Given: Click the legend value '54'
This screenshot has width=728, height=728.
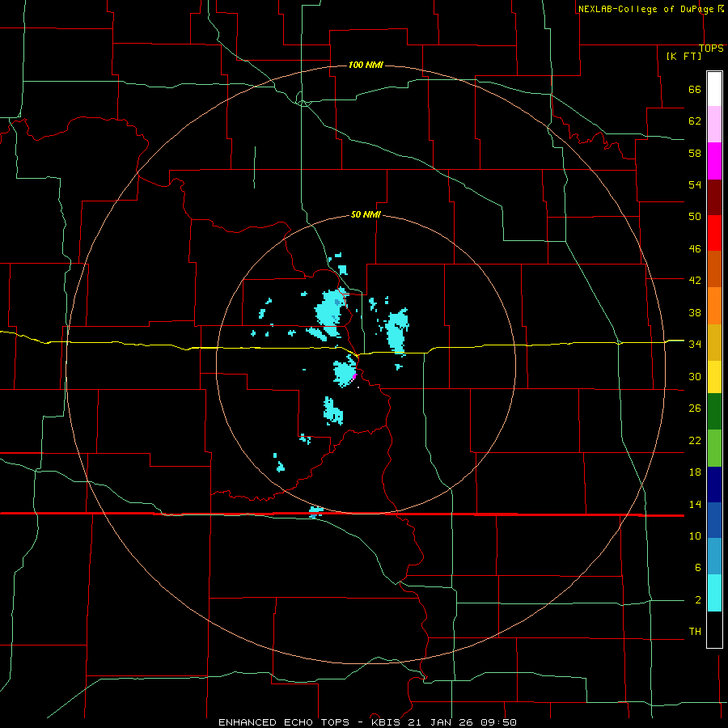Looking at the screenshot, I should [695, 184].
